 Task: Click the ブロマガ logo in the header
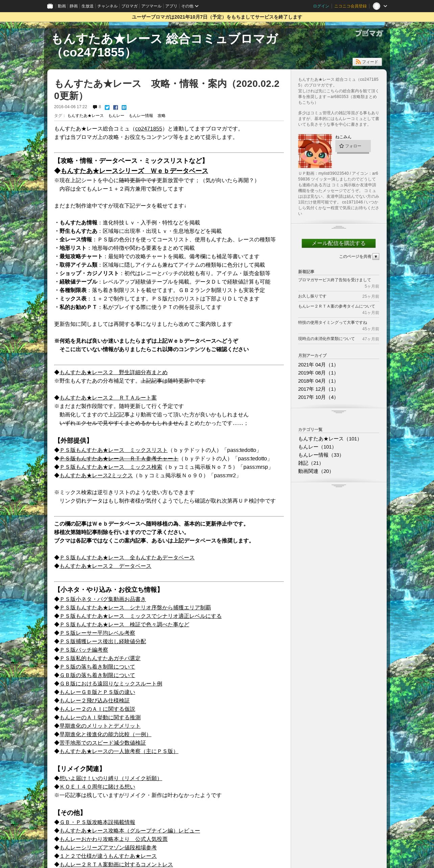click(369, 33)
